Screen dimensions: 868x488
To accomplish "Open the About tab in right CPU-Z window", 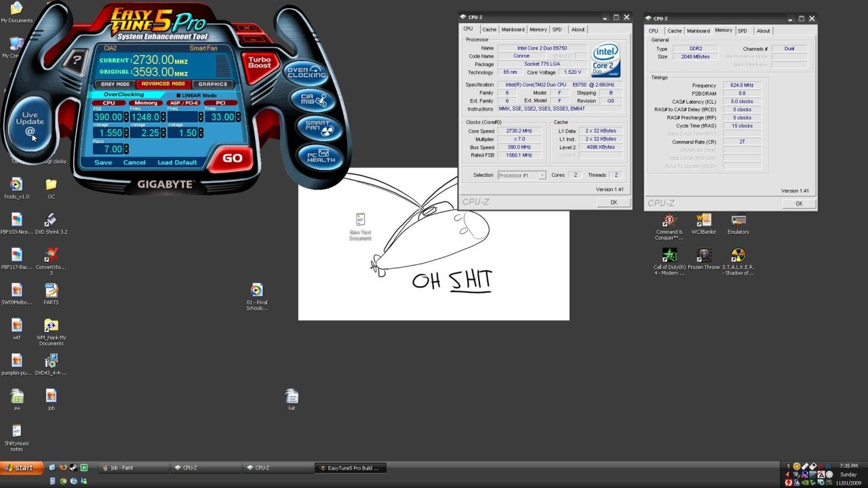I will [x=764, y=30].
